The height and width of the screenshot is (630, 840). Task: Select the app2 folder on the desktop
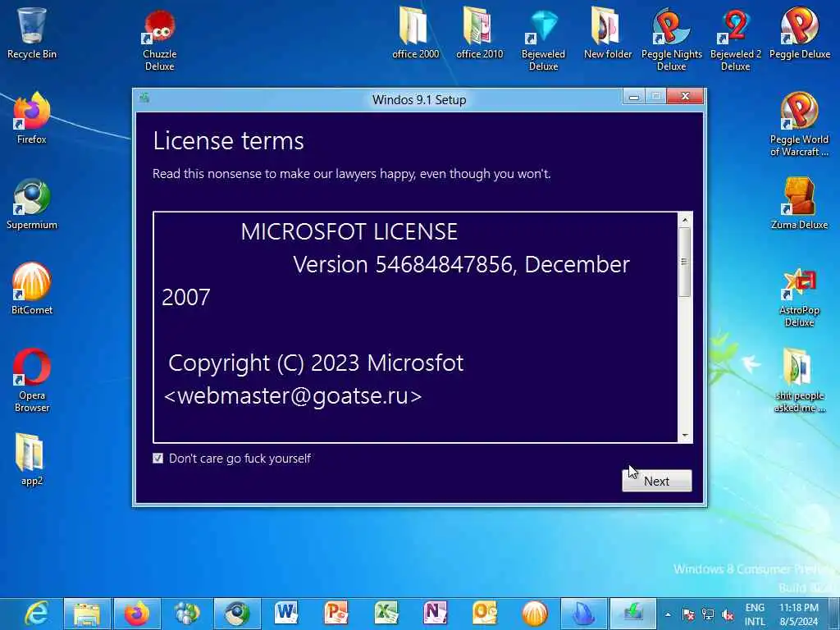point(32,459)
